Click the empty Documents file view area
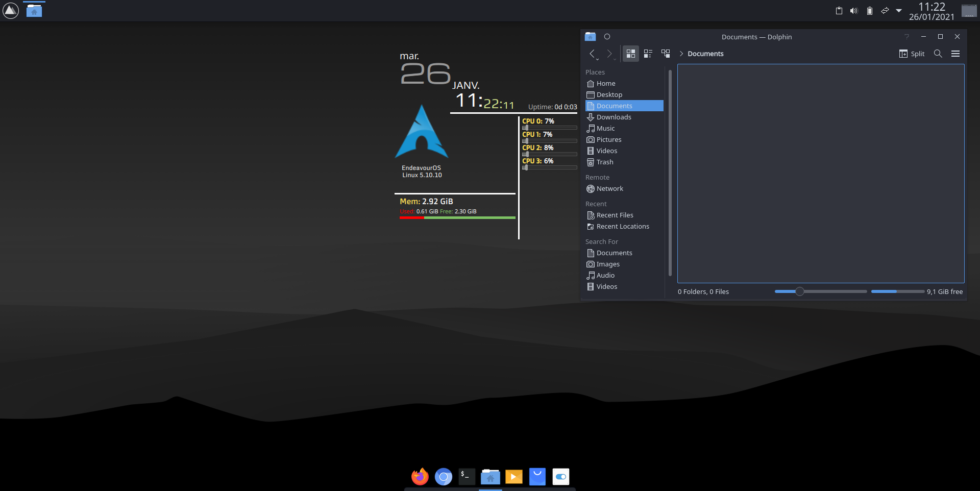This screenshot has width=980, height=491. (821, 174)
